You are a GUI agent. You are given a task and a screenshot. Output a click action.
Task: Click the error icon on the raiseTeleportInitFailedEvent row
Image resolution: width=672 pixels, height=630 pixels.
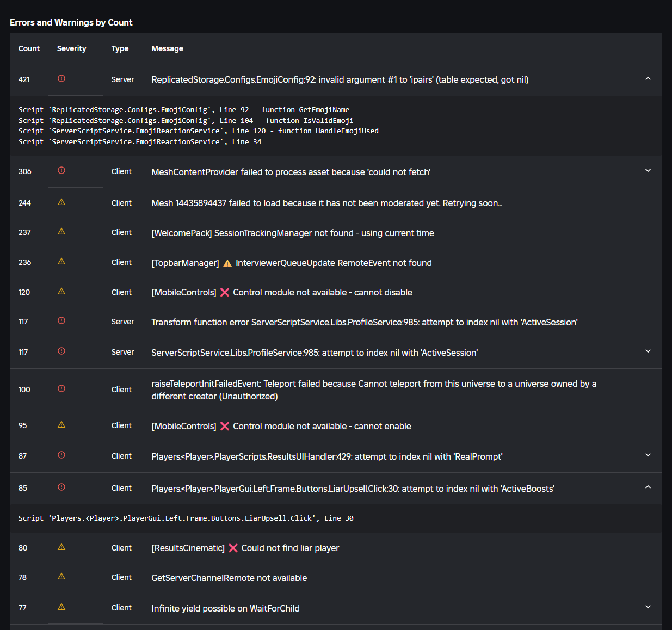(x=61, y=389)
